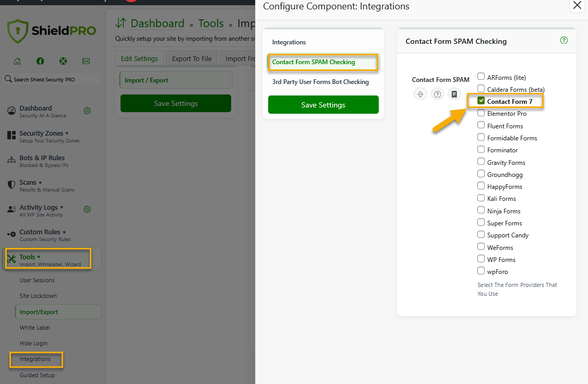Switch to Export To File tab
The height and width of the screenshot is (384, 588).
tap(191, 58)
